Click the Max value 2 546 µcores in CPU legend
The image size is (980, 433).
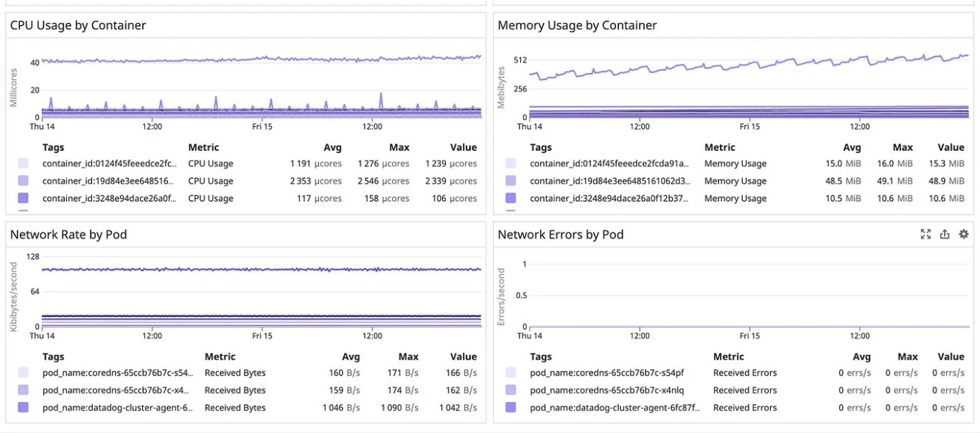(385, 180)
